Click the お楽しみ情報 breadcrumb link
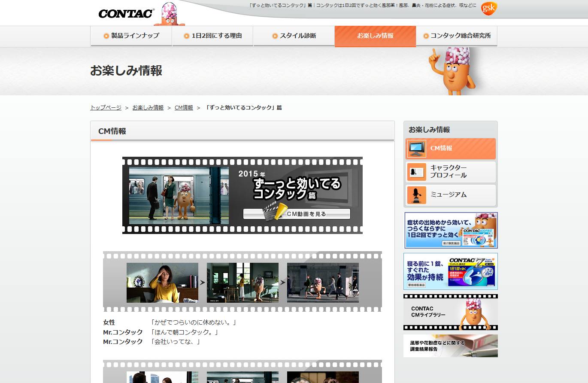The height and width of the screenshot is (383, 588). 148,108
